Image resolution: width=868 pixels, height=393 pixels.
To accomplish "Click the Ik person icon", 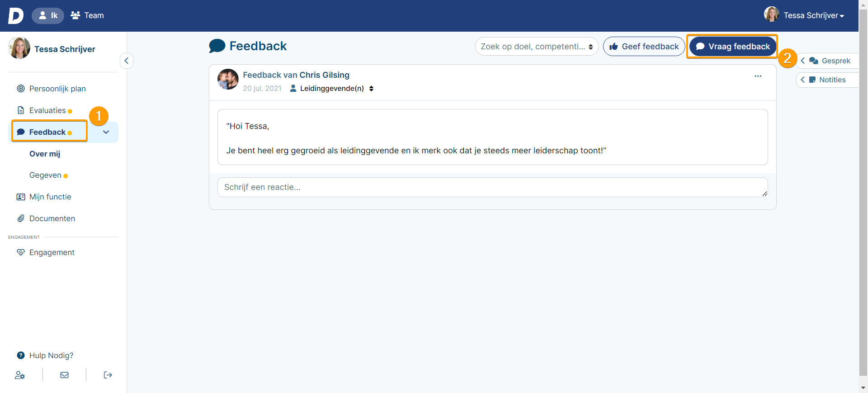I will 42,15.
